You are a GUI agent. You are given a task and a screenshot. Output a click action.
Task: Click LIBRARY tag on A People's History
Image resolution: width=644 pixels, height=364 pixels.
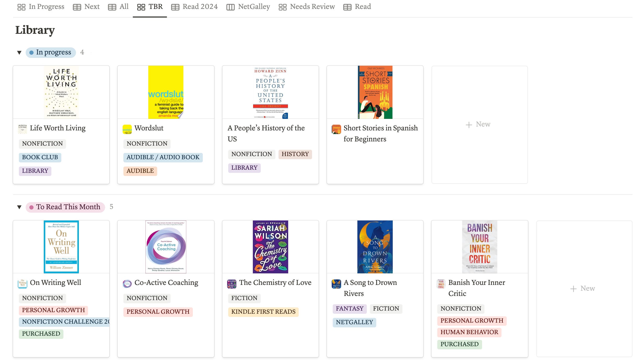pos(244,168)
